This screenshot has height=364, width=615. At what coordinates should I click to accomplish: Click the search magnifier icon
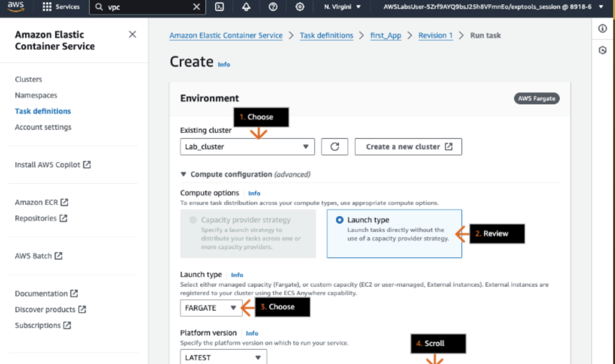tap(99, 7)
